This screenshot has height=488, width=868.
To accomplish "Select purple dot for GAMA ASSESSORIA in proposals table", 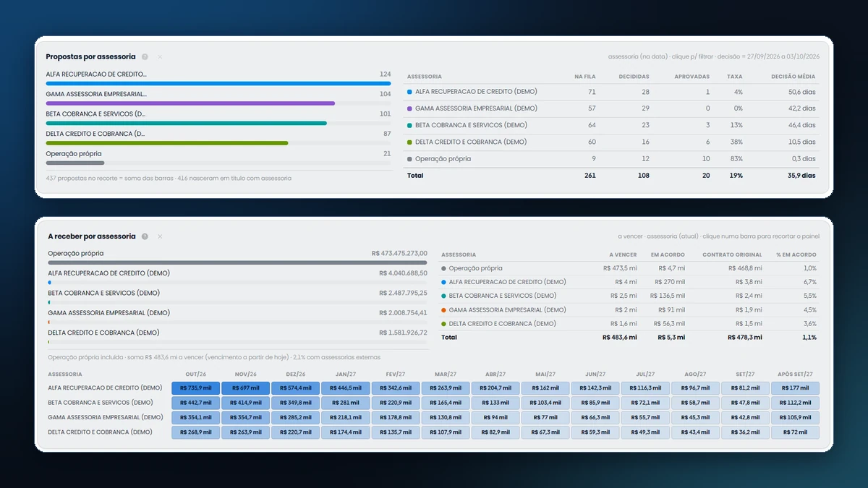I will point(409,108).
